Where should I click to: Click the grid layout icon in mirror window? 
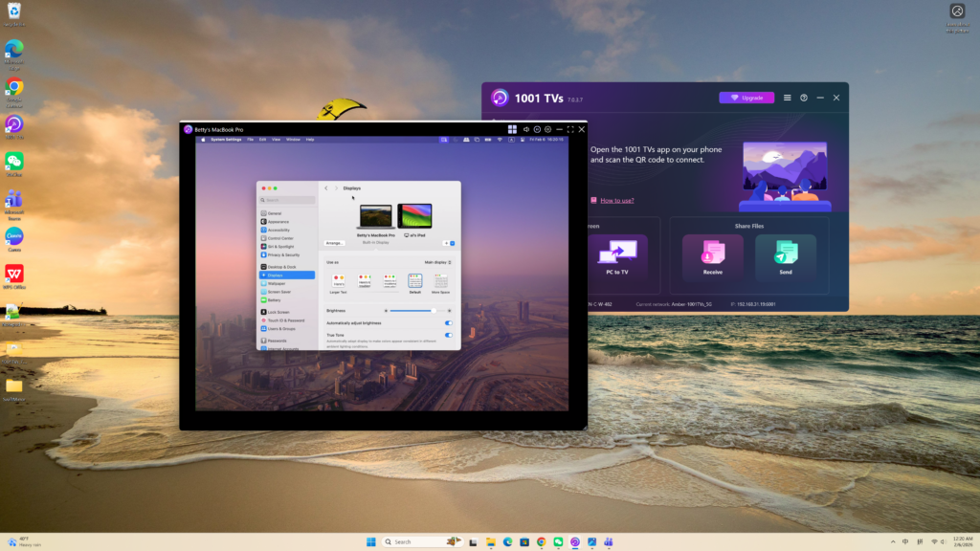click(x=512, y=129)
